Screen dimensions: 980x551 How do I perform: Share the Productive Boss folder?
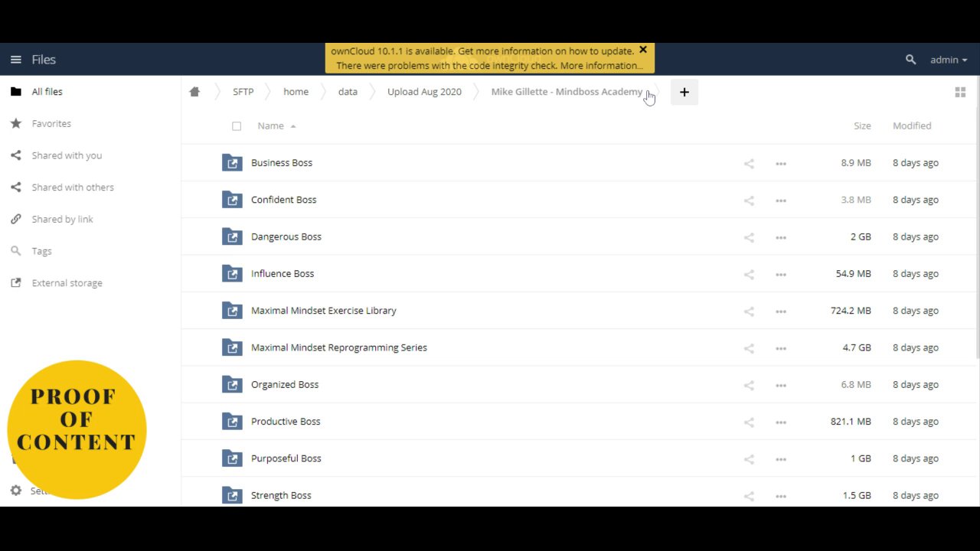pyautogui.click(x=749, y=422)
